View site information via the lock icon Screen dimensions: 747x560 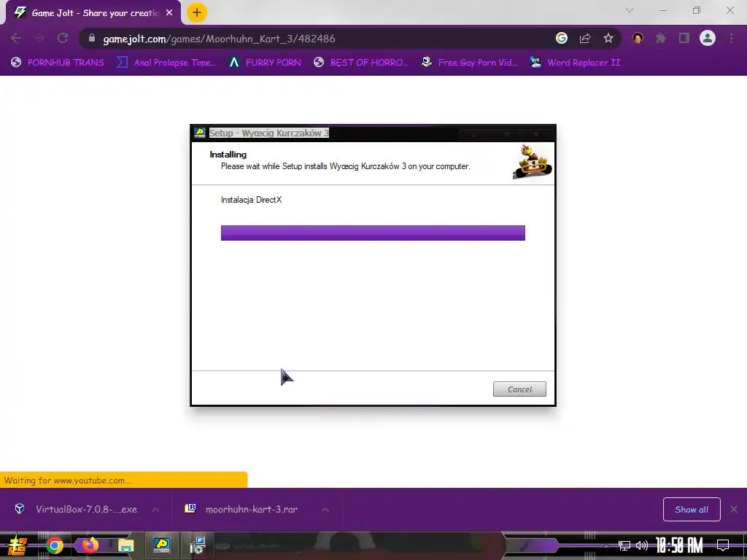coord(92,38)
